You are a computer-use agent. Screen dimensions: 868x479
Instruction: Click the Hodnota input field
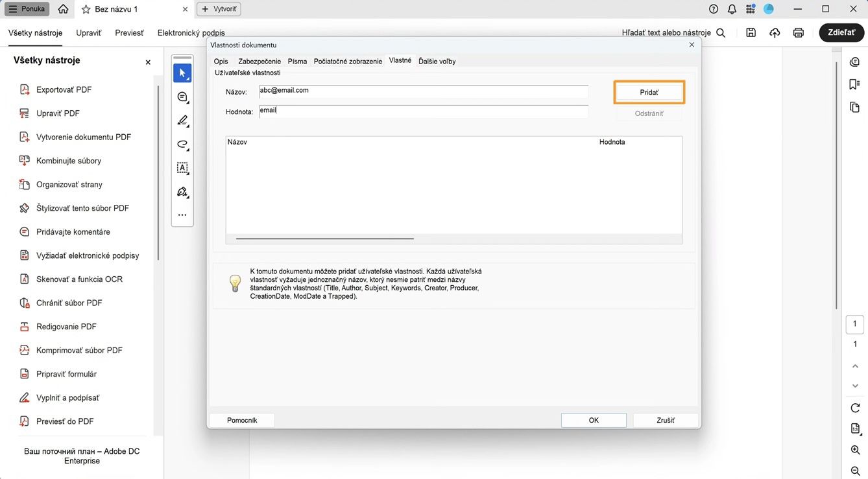click(424, 111)
